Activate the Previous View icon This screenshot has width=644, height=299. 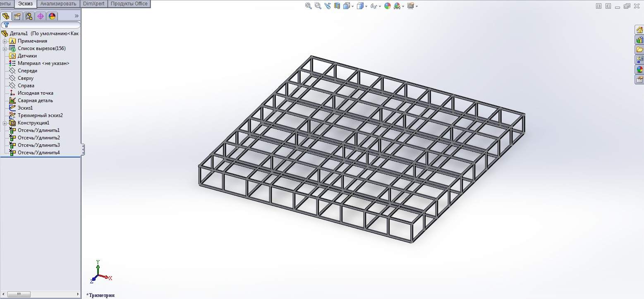tap(328, 6)
